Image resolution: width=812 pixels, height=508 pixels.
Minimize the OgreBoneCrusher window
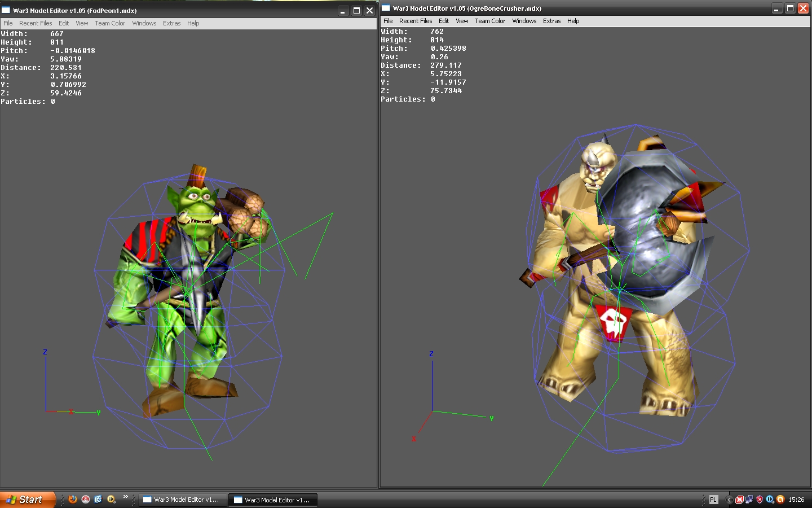click(x=776, y=8)
